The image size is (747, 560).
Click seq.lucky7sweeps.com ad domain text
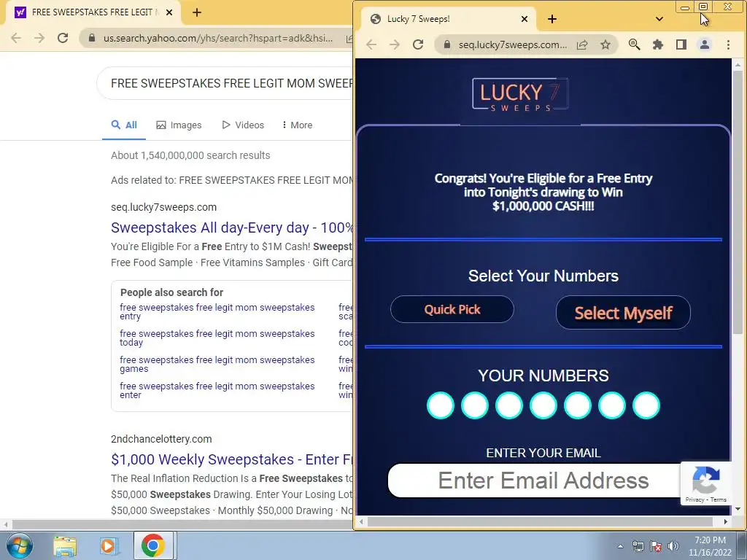[163, 207]
